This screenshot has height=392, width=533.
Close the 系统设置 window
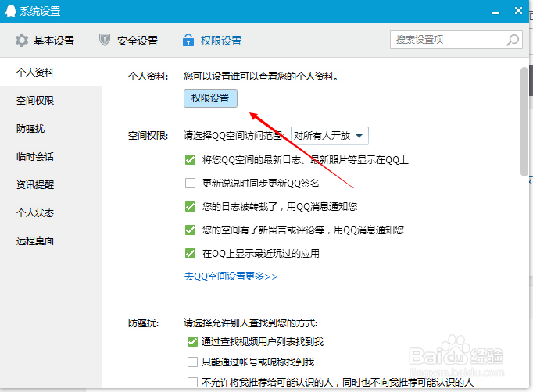(x=518, y=11)
